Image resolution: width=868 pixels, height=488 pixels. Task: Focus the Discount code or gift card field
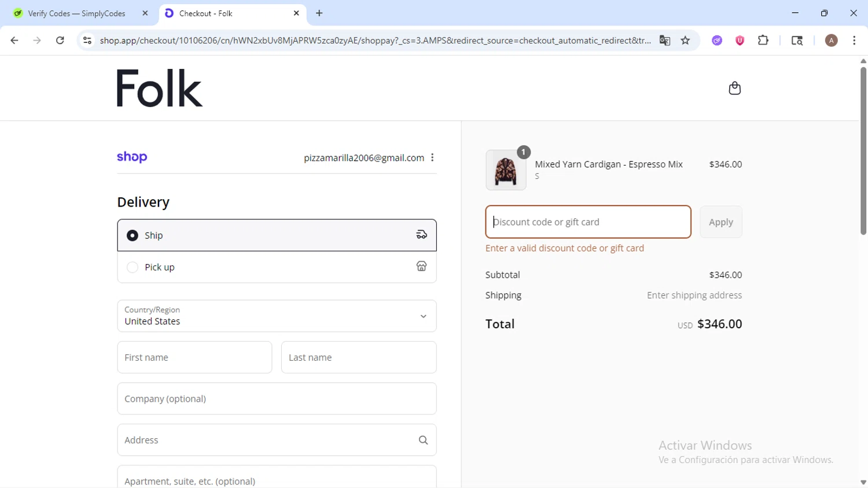pyautogui.click(x=588, y=222)
